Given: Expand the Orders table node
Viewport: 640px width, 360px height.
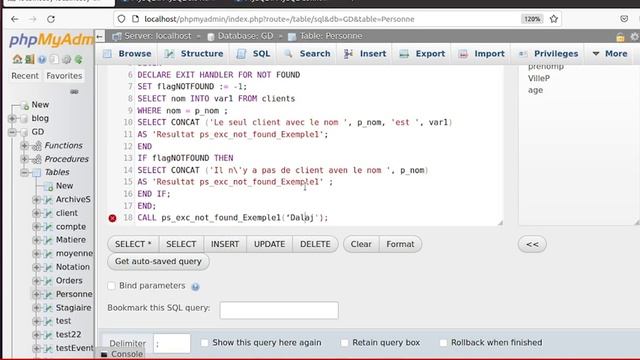Looking at the screenshot, I should pos(36,281).
